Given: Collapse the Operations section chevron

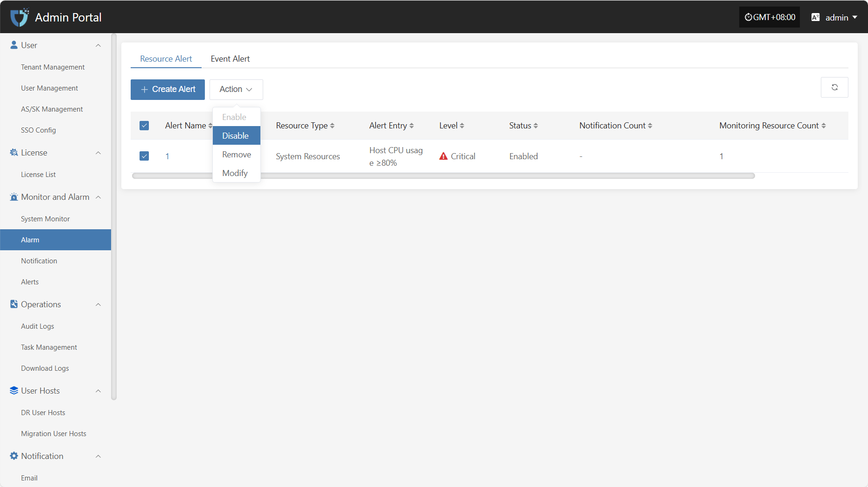Looking at the screenshot, I should coord(98,304).
